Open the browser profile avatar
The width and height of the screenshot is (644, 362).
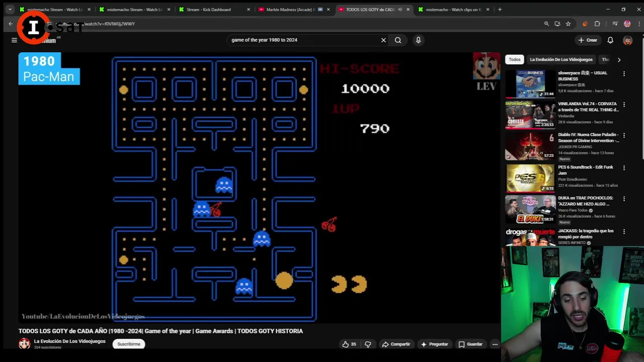point(627,24)
